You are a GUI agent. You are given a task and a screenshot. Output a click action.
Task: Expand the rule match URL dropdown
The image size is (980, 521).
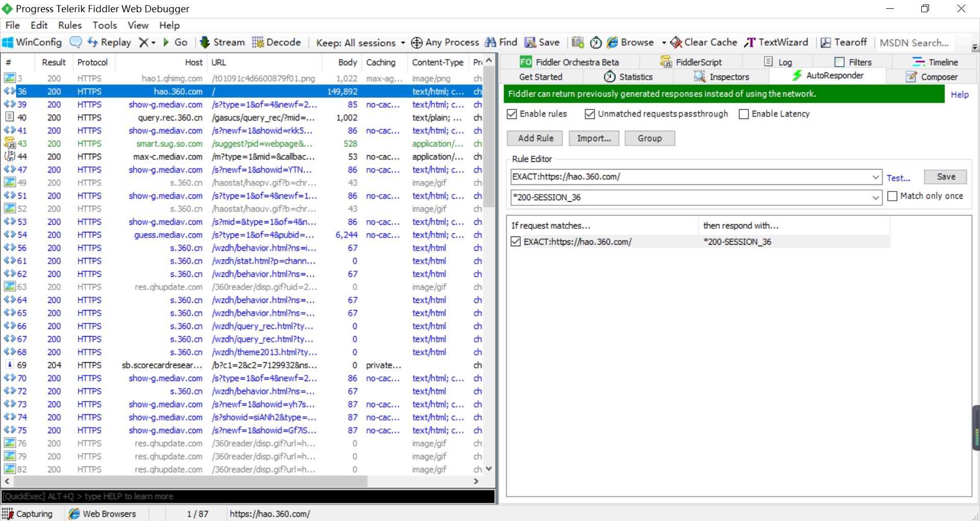point(875,177)
